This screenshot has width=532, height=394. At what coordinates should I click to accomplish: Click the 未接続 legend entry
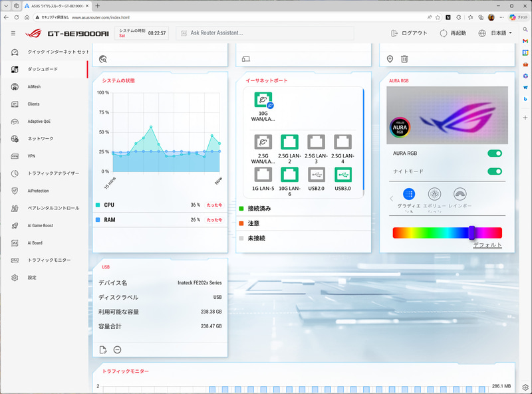pos(253,239)
